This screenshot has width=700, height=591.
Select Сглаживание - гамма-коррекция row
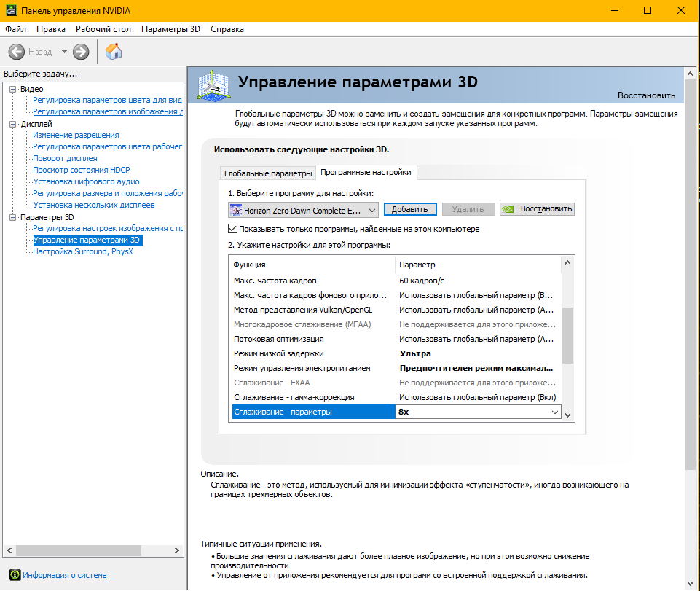tap(396, 397)
